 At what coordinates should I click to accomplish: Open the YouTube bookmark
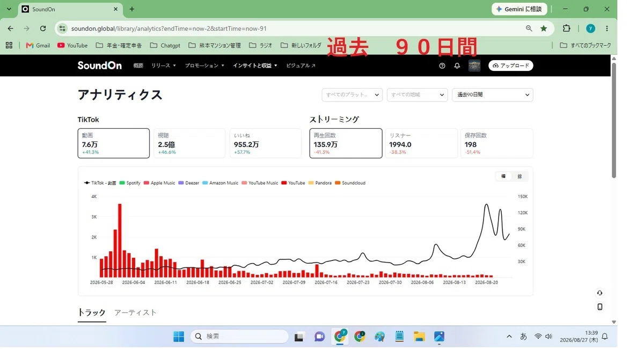click(x=72, y=46)
